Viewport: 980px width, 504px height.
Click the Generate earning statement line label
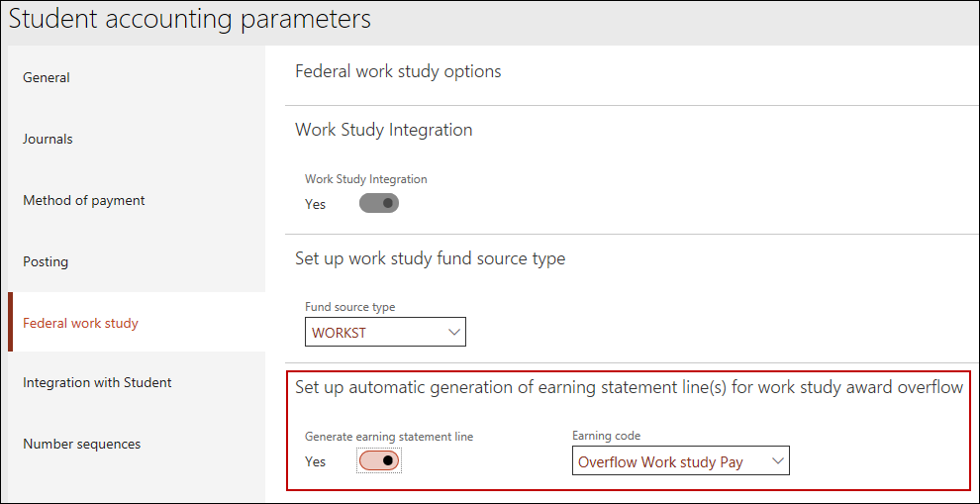coord(388,437)
